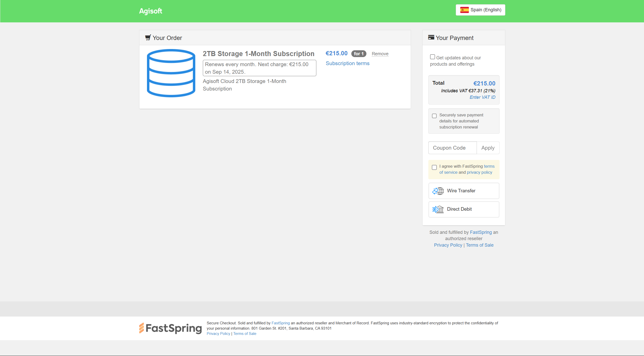The height and width of the screenshot is (356, 644).
Task: Click the credit card icon in Your Payment
Action: (431, 37)
